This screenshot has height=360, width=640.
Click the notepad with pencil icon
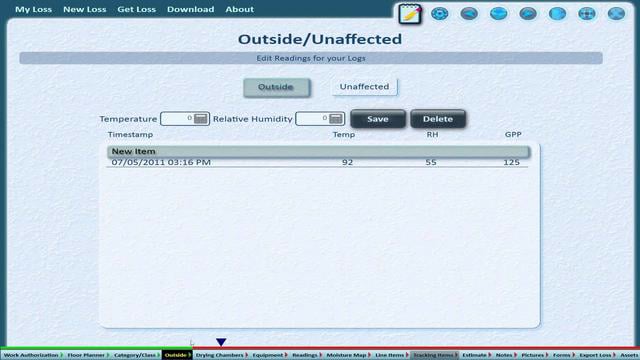coord(410,14)
